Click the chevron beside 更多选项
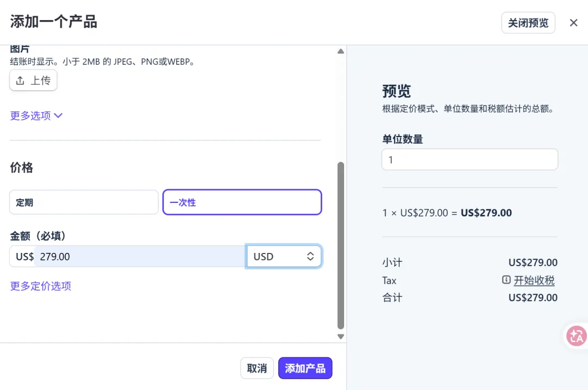 [x=58, y=115]
